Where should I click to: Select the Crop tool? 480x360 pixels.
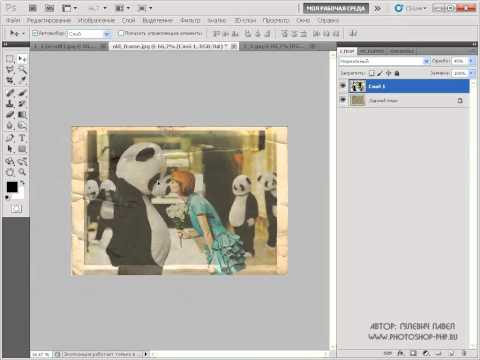point(10,80)
